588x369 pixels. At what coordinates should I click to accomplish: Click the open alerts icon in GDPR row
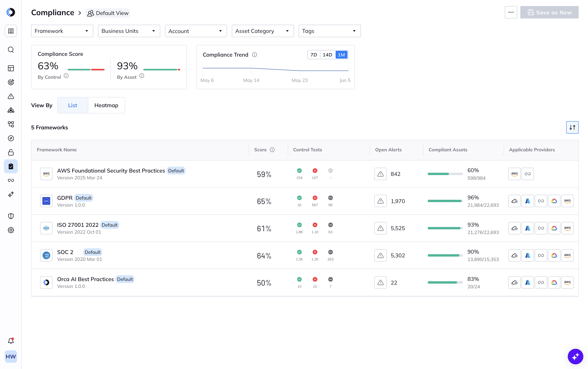(381, 201)
